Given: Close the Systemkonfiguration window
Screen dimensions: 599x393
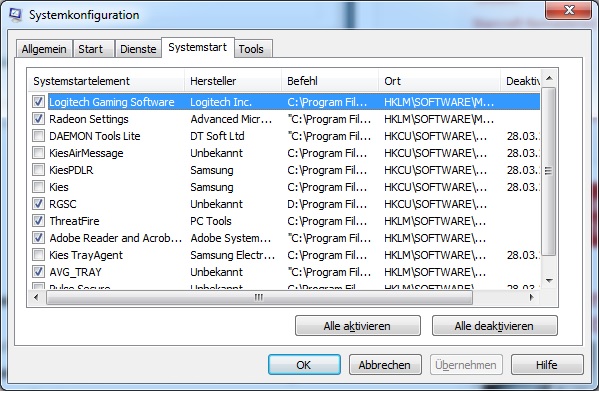Looking at the screenshot, I should [x=569, y=10].
